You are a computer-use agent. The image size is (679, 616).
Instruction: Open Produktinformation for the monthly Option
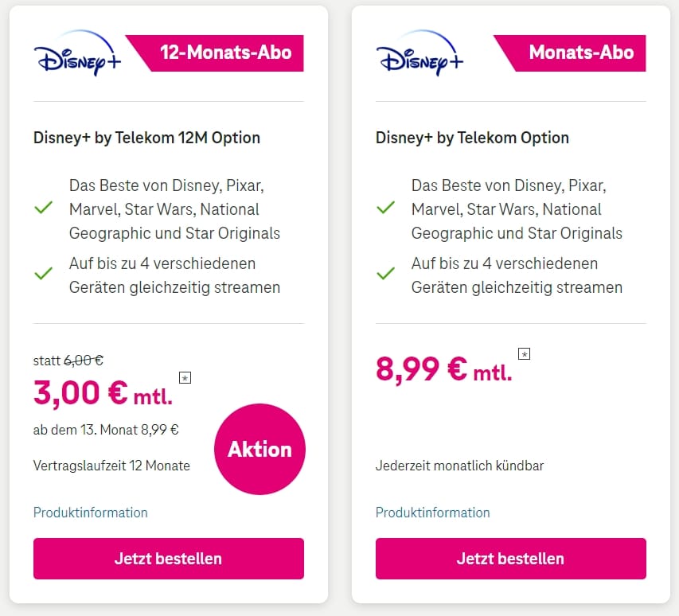click(432, 513)
